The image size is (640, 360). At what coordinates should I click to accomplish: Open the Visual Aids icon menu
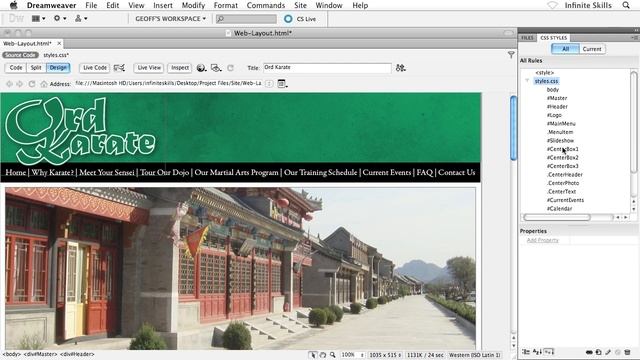point(216,68)
